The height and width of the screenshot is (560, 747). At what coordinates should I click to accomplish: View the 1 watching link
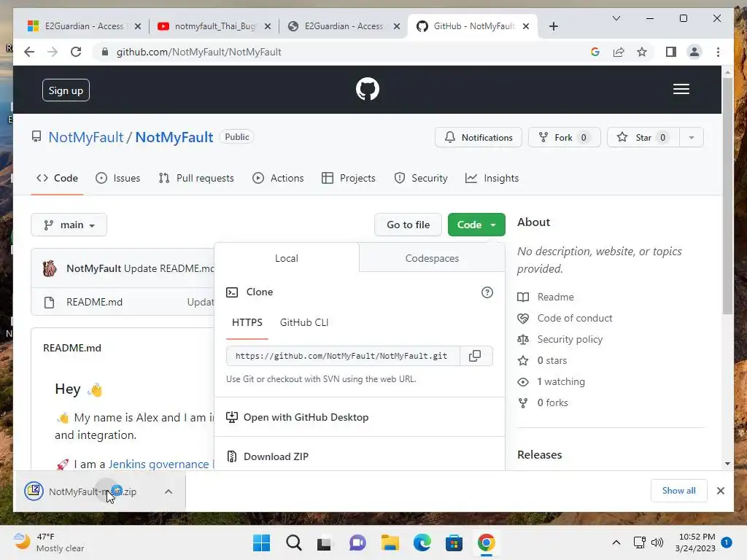click(x=561, y=381)
